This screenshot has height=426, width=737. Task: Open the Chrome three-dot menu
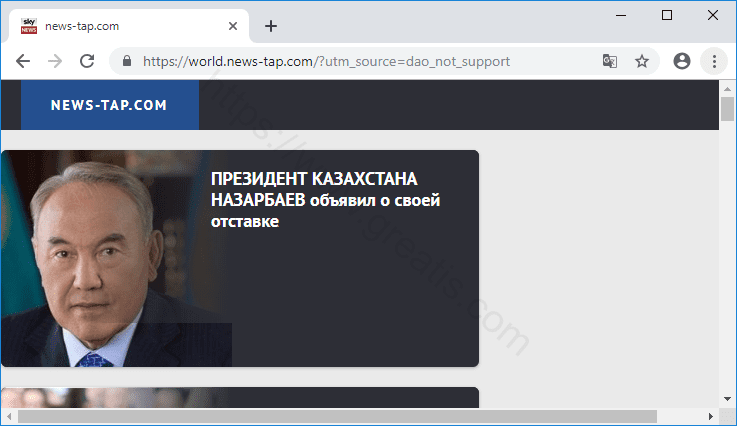714,61
